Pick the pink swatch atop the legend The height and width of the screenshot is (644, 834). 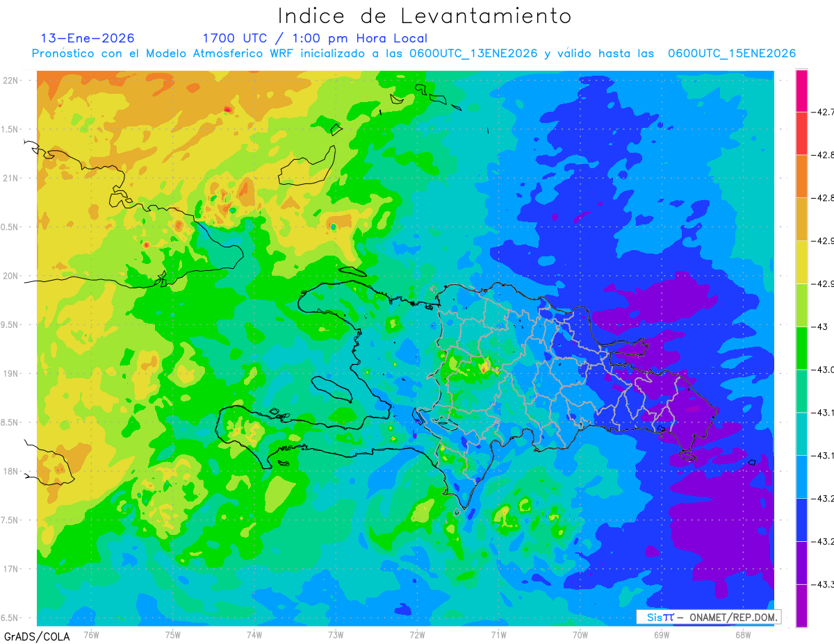pyautogui.click(x=801, y=91)
